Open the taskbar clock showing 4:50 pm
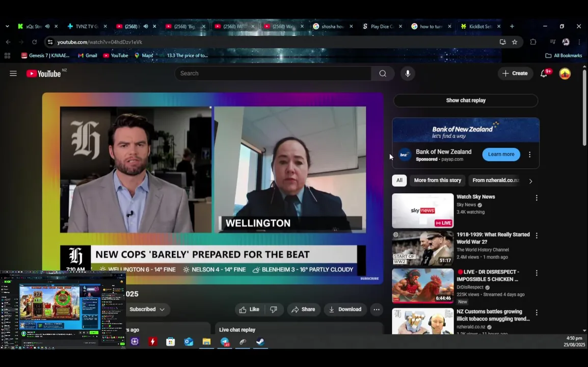 coord(574,342)
